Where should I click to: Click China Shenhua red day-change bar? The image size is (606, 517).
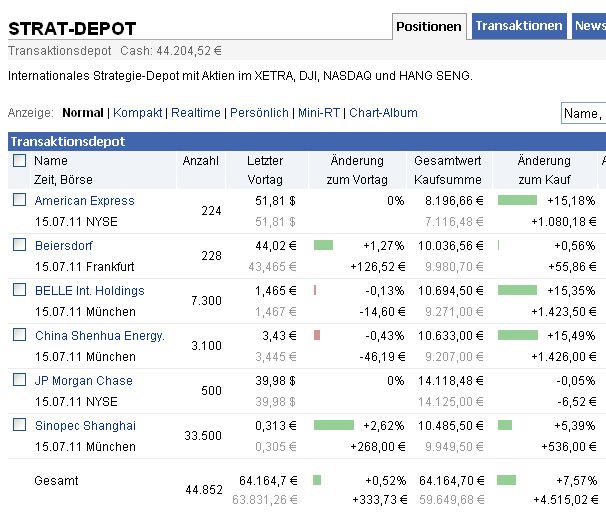click(x=317, y=335)
